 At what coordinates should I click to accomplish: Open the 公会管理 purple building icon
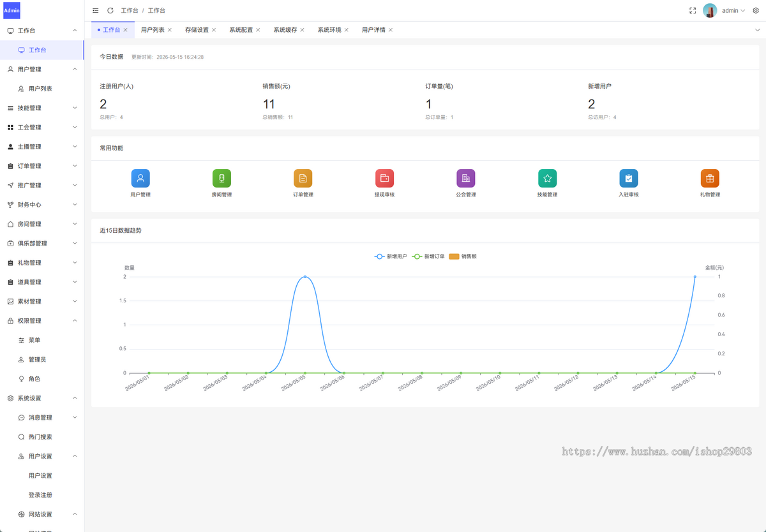click(x=466, y=179)
